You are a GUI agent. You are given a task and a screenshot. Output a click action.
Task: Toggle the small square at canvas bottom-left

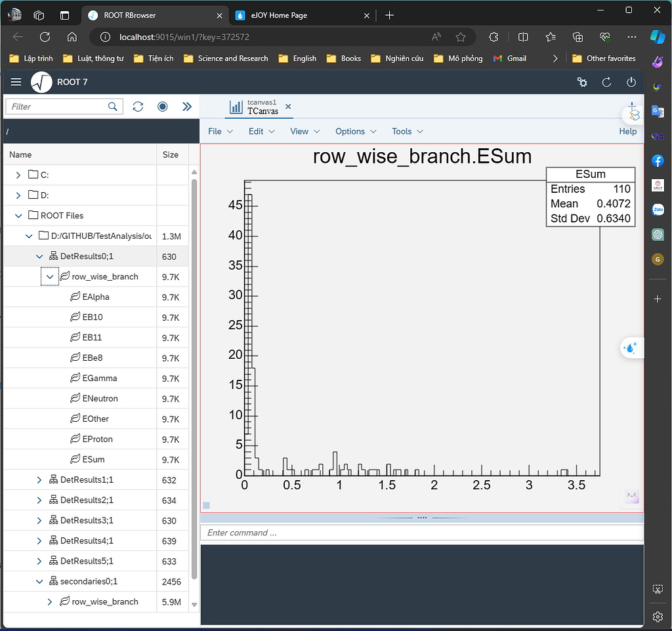206,505
